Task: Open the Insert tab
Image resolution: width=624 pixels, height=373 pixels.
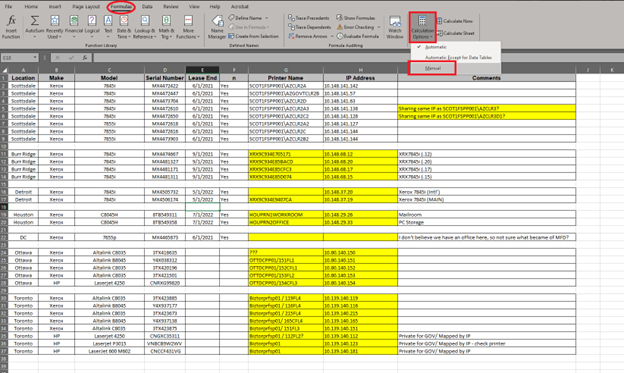Action: pos(55,7)
